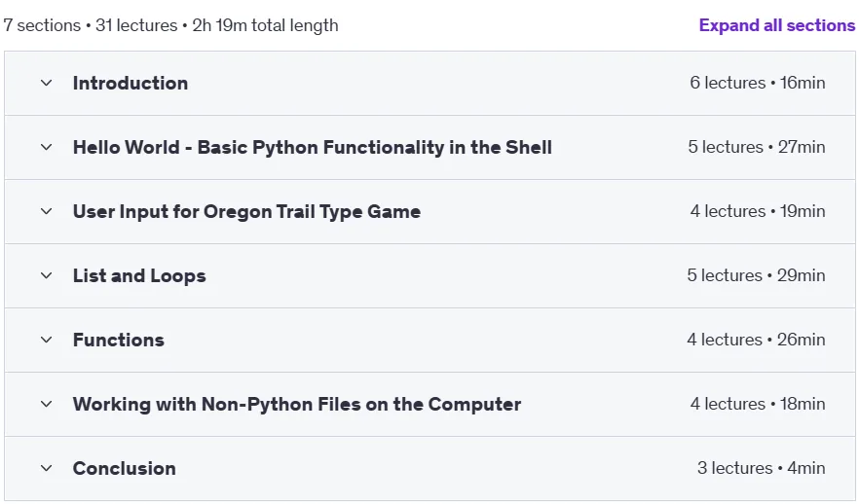Image resolution: width=859 pixels, height=504 pixels.
Task: Click the 3 lectures • 4min label
Action: point(761,468)
